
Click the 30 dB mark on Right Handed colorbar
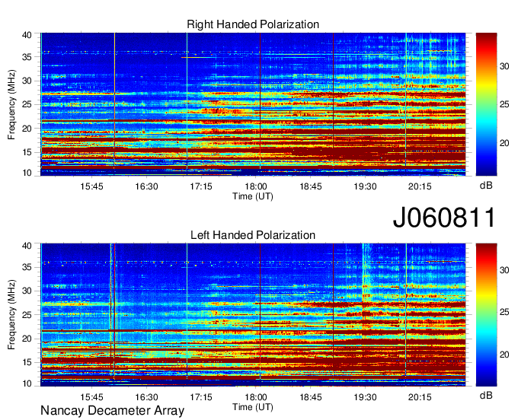504,67
